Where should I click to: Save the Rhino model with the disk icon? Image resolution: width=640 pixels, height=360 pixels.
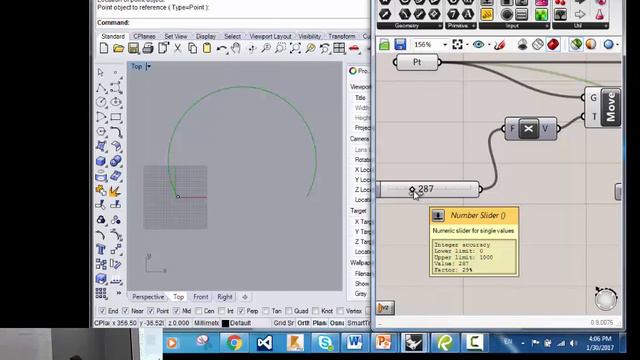point(133,49)
